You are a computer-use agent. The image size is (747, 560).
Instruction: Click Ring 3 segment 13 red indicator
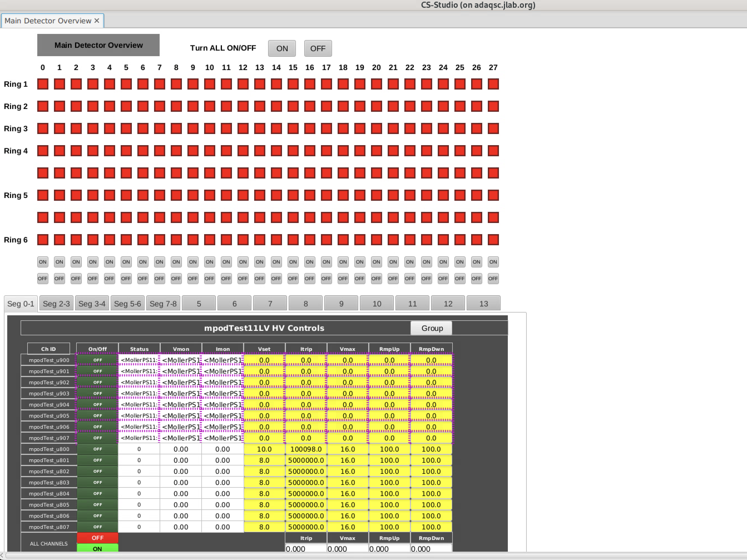[x=259, y=129]
